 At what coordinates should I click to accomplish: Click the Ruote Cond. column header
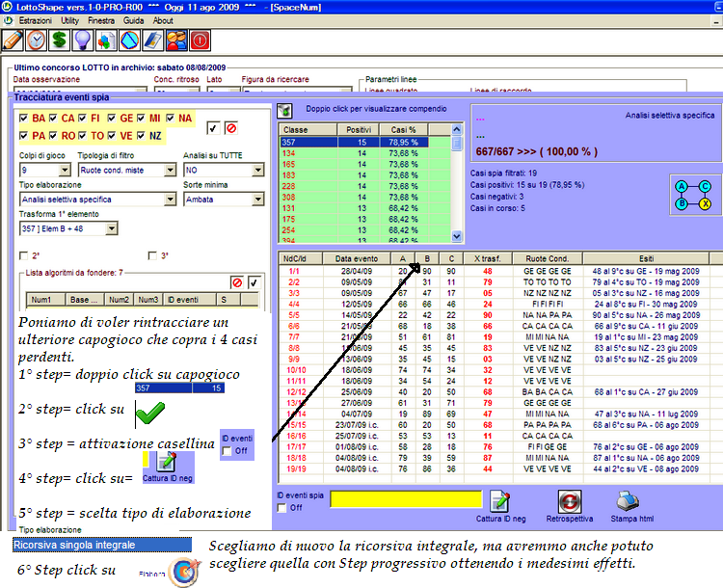[x=548, y=258]
